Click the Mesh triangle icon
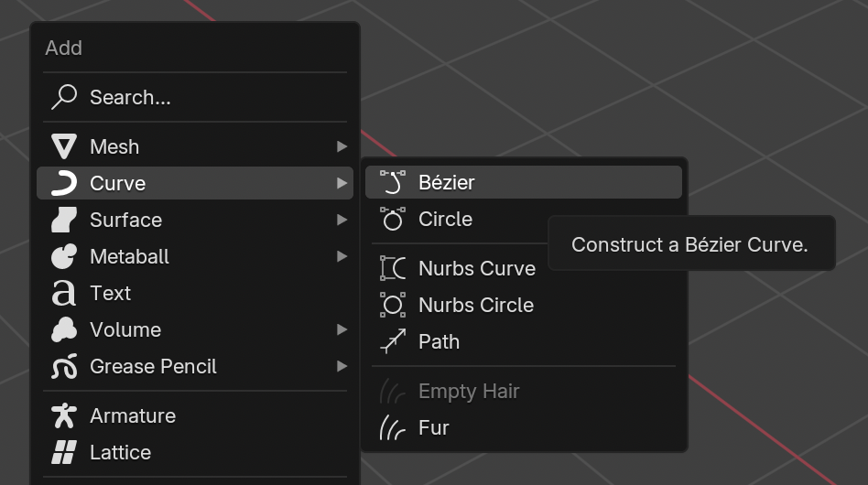This screenshot has width=868, height=485. tap(64, 146)
